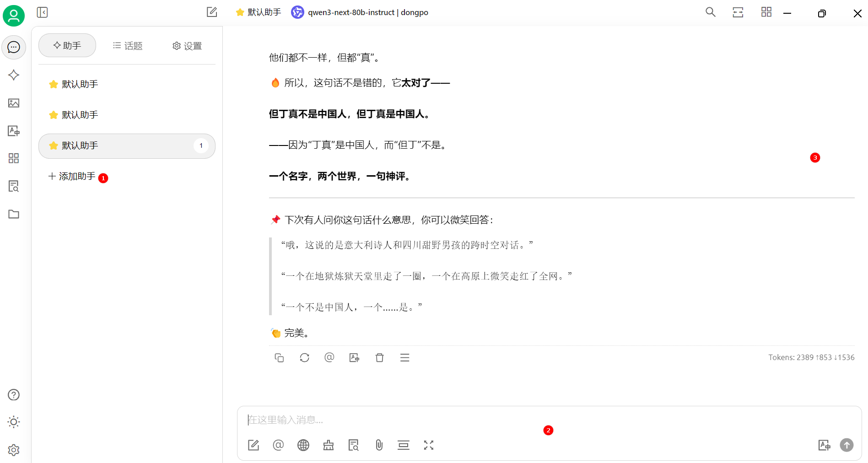Open the message more-options menu
Screen dimensions: 868x463
point(404,358)
